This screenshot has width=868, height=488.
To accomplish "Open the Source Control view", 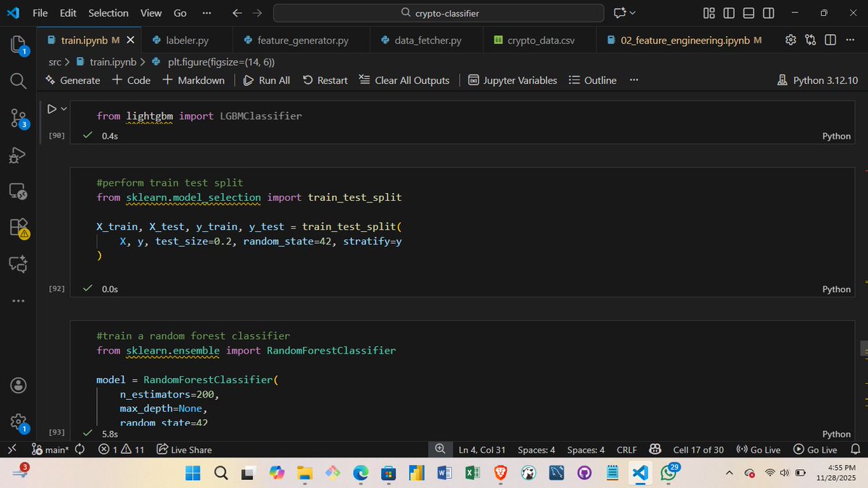I will click(19, 118).
